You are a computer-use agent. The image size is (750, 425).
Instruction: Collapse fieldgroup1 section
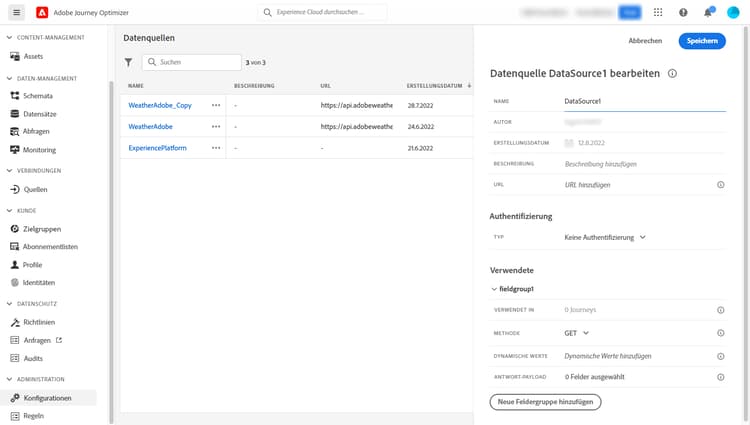tap(494, 289)
